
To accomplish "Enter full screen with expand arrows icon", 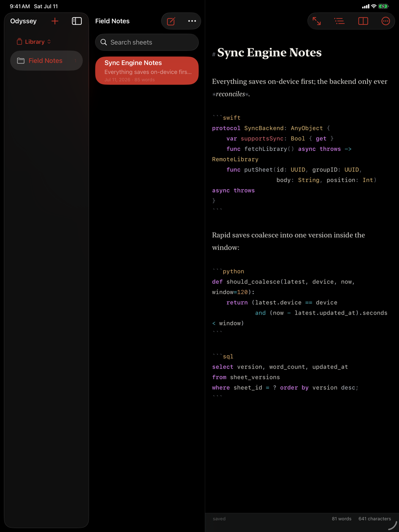I will [x=317, y=21].
